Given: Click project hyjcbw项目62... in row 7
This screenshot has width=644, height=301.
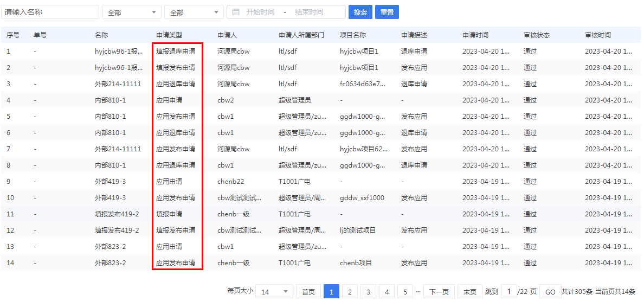Looking at the screenshot, I should tap(364, 149).
